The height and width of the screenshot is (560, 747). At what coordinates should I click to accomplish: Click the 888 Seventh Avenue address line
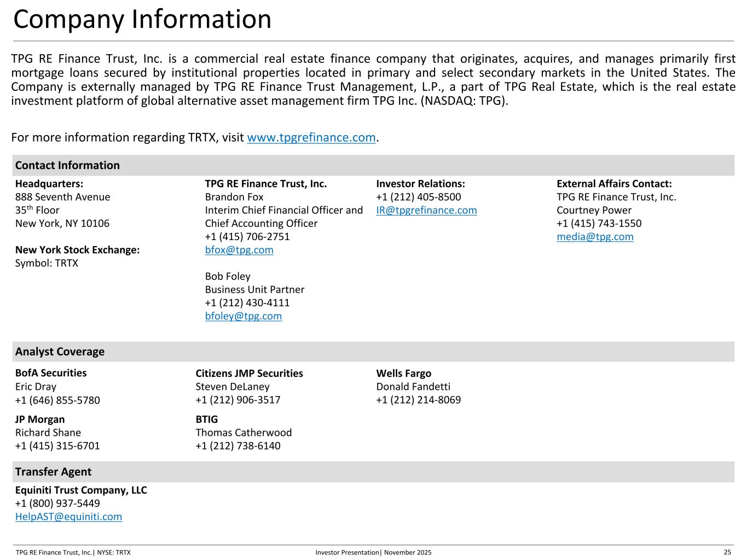pos(62,197)
